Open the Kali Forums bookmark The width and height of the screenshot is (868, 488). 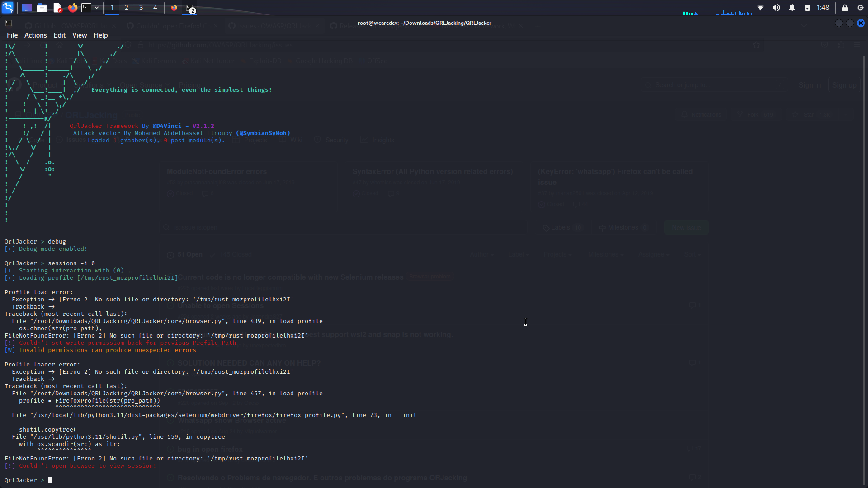(158, 61)
